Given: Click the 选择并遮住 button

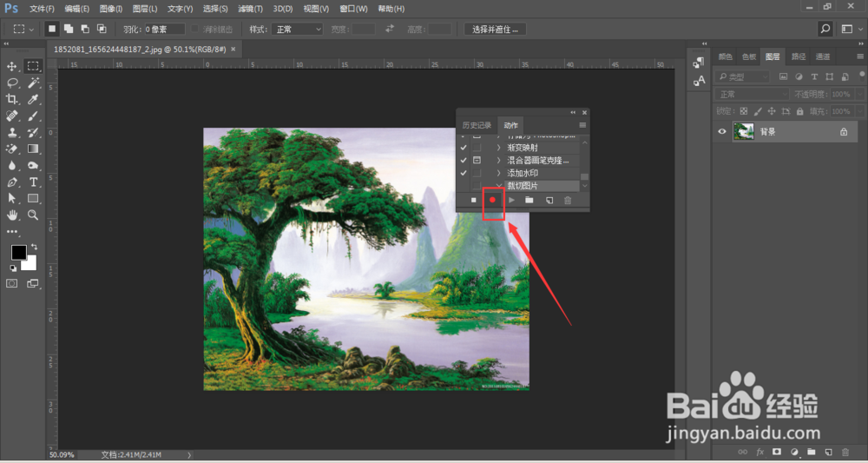Looking at the screenshot, I should (495, 30).
